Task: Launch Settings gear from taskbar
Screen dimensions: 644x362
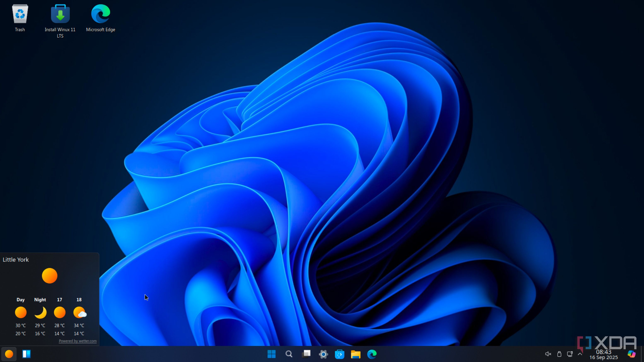Action: pyautogui.click(x=323, y=354)
